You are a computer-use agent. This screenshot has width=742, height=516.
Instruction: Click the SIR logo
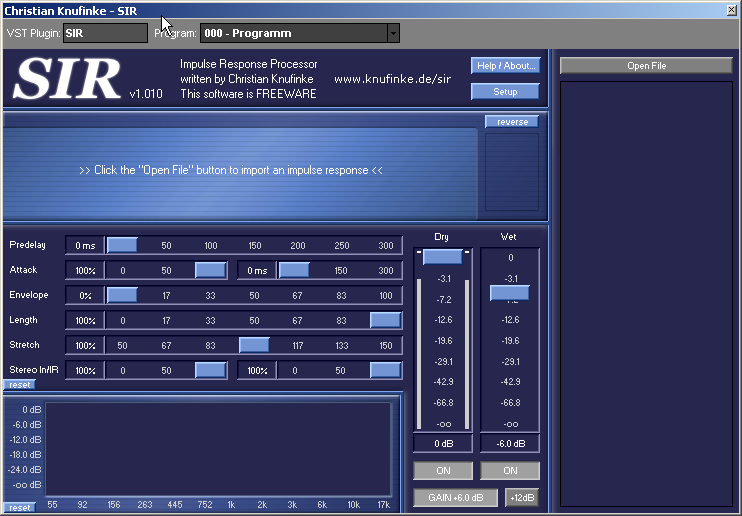pyautogui.click(x=67, y=78)
